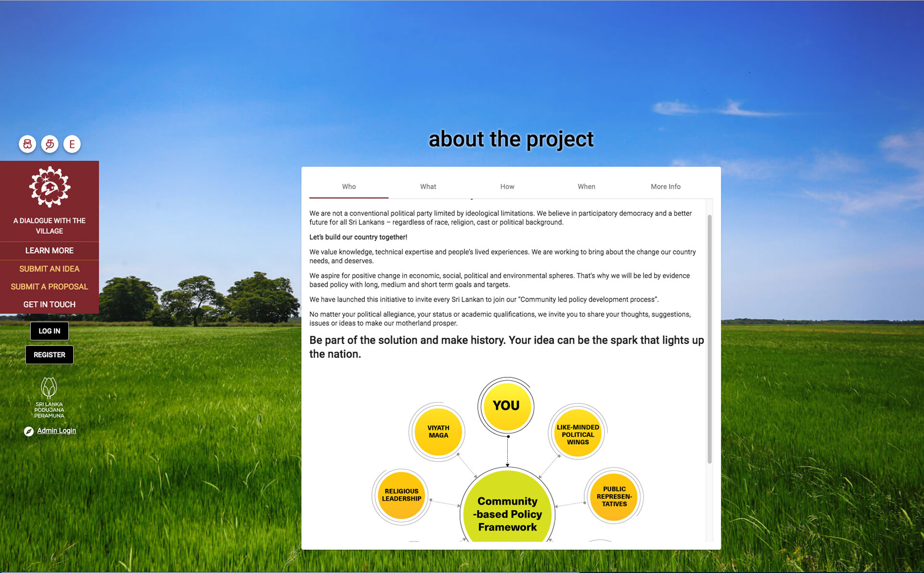The image size is (924, 573).
Task: Expand the What tab section
Action: (x=428, y=187)
